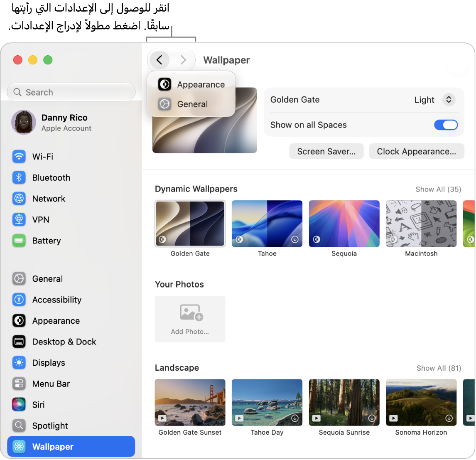Open Spotlight settings in sidebar
The height and width of the screenshot is (460, 476).
pyautogui.click(x=71, y=426)
